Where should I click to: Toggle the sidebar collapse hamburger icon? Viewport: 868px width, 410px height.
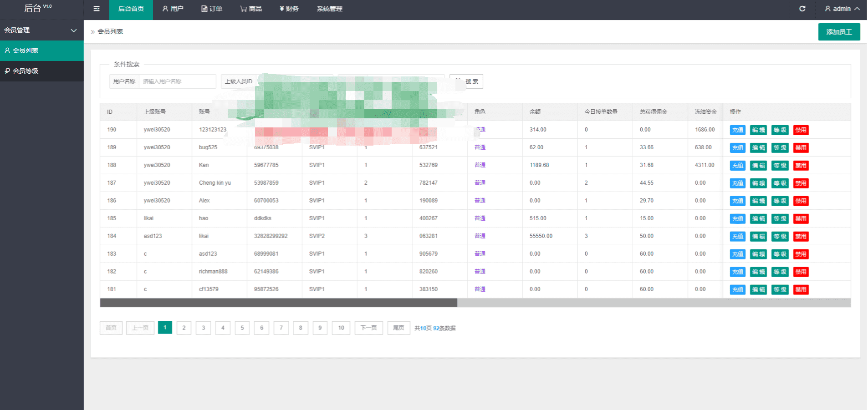pos(97,9)
